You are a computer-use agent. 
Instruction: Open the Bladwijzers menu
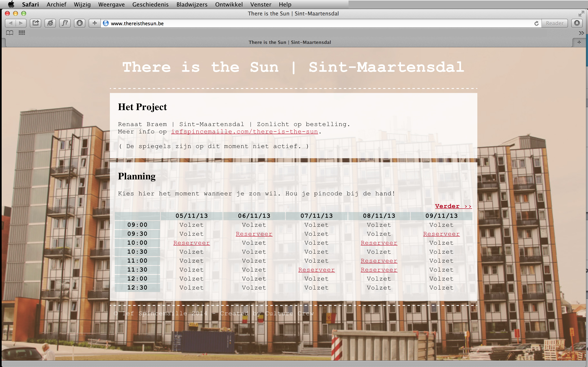192,4
